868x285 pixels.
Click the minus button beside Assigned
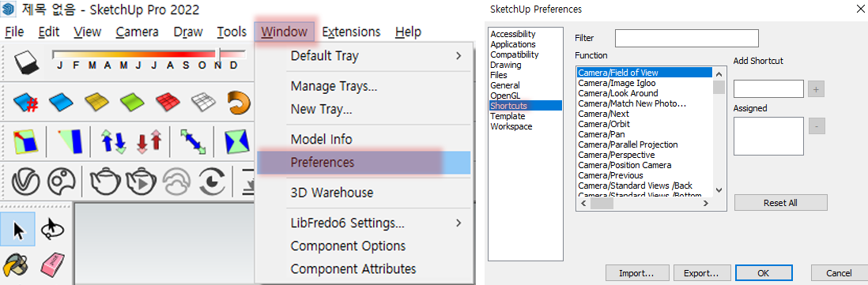tap(817, 126)
